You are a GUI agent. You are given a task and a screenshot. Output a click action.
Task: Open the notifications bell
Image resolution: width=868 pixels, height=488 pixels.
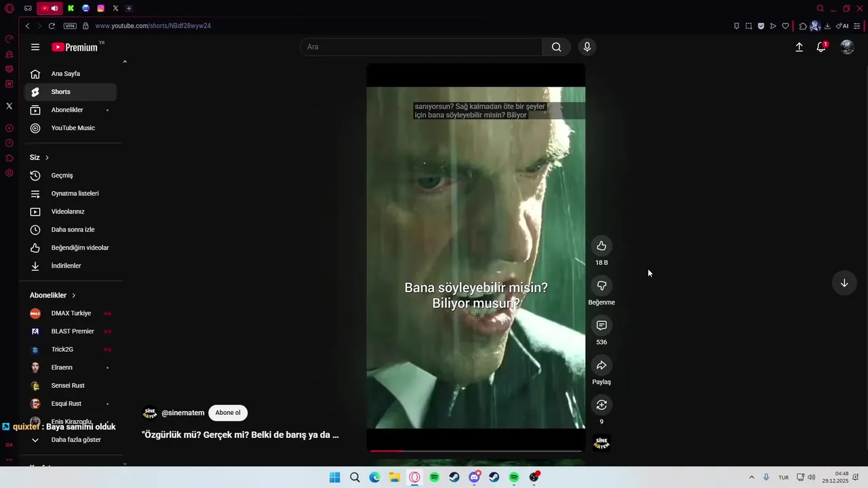(x=821, y=47)
